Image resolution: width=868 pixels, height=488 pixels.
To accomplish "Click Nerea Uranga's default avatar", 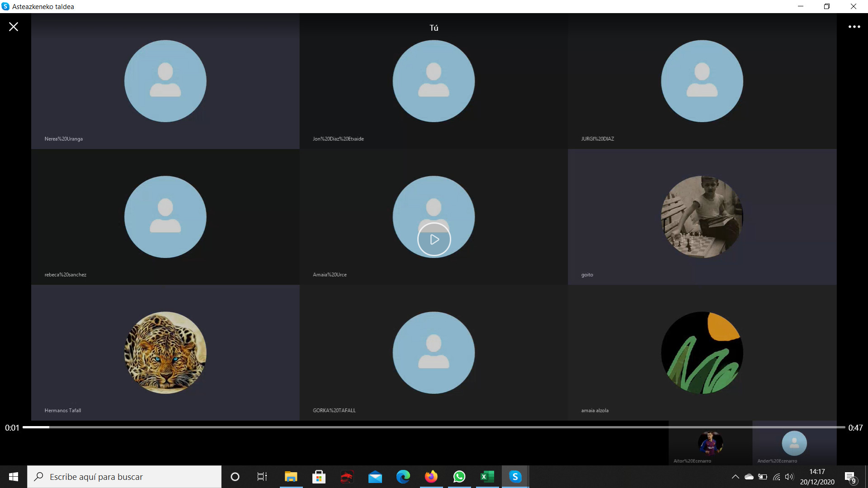I will [x=165, y=81].
